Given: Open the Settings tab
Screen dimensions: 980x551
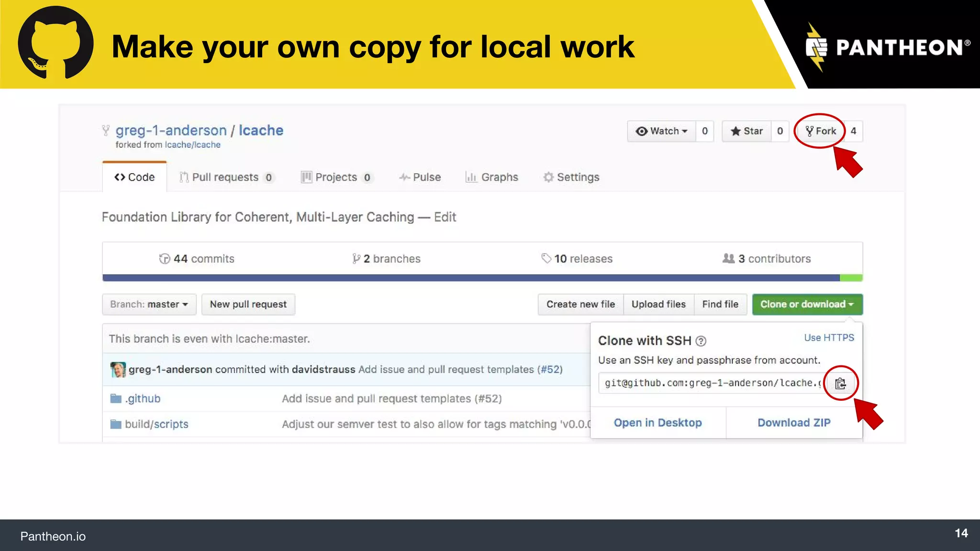Looking at the screenshot, I should 571,177.
